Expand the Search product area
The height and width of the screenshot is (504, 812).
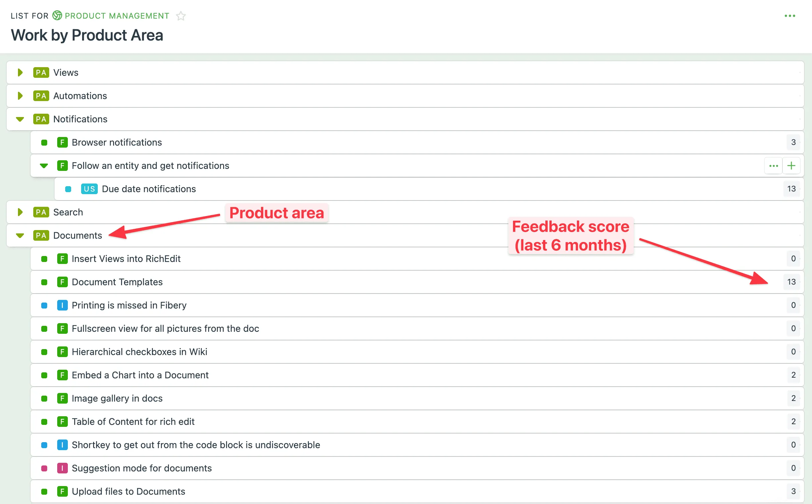tap(20, 212)
